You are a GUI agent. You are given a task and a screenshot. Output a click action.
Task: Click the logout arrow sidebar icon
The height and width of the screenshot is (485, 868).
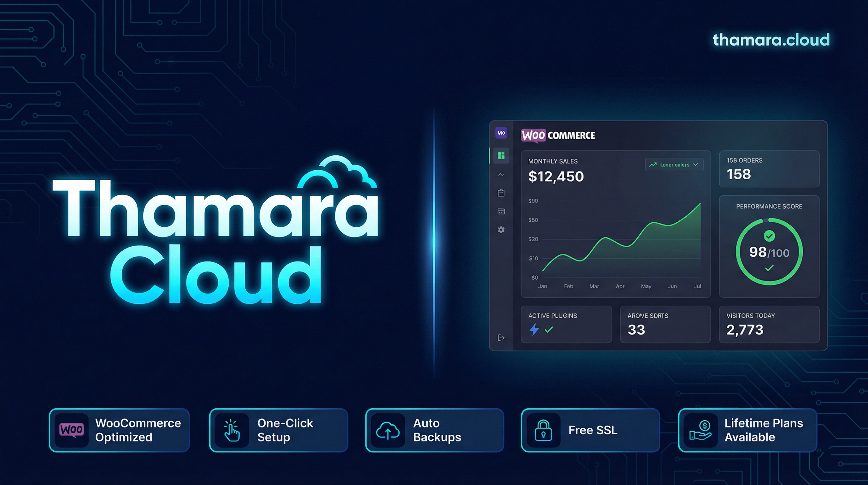click(501, 338)
